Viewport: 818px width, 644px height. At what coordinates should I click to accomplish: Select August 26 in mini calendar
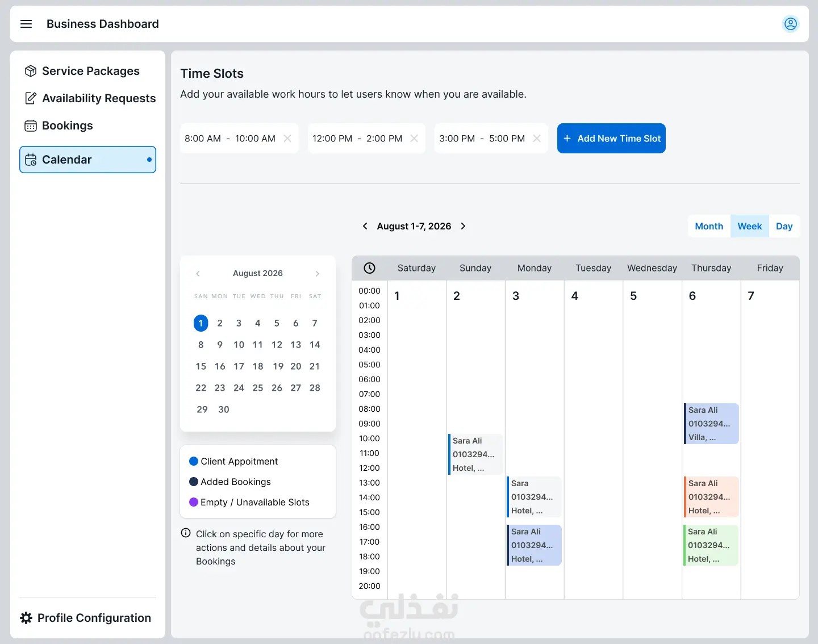[x=277, y=388]
